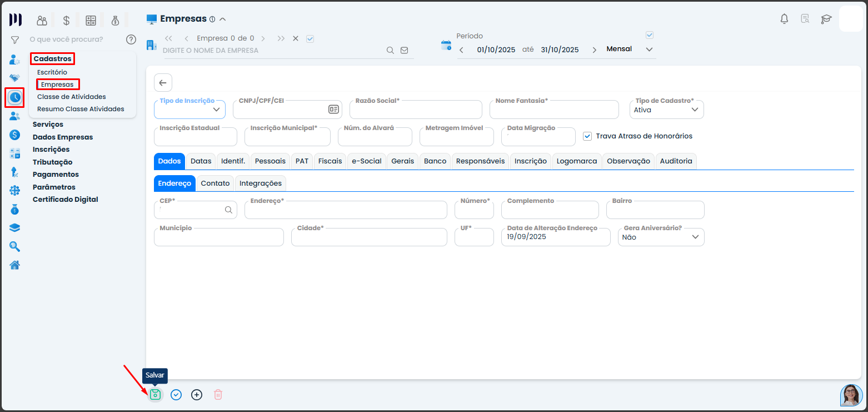
Task: Open the Integrações sub-tab
Action: tap(260, 183)
